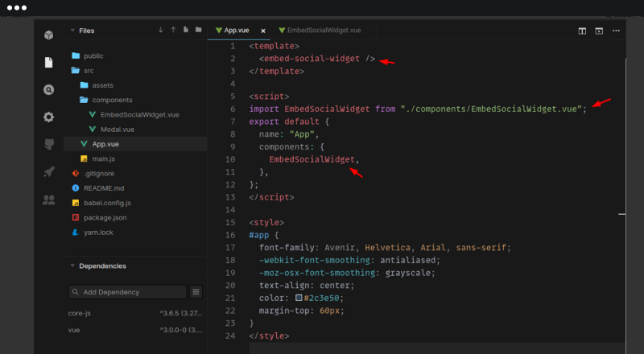The width and height of the screenshot is (644, 354).
Task: Click the new file icon in Files header
Action: (x=186, y=30)
